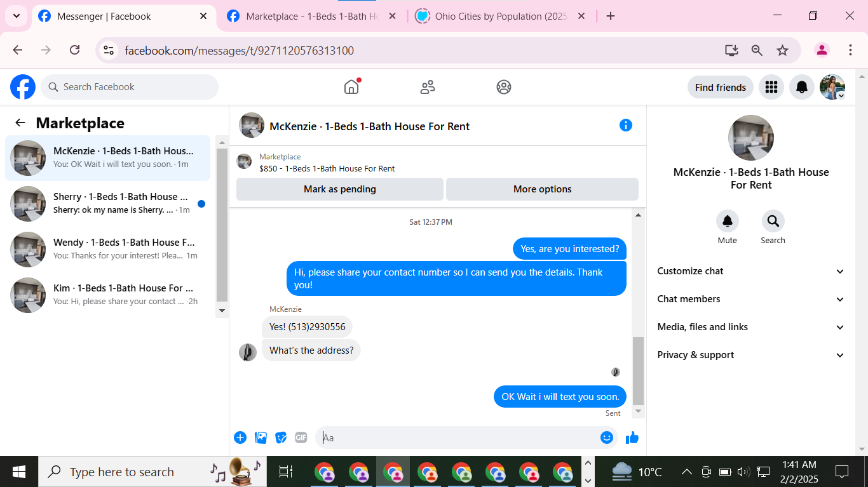
Task: Click the message "What's the address?"
Action: click(x=311, y=350)
